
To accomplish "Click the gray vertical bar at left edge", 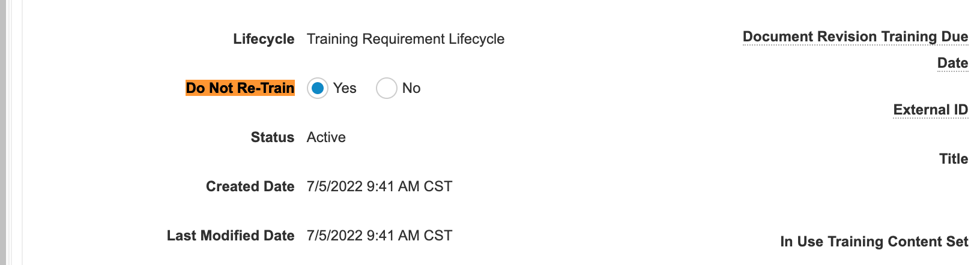I will tap(3, 132).
